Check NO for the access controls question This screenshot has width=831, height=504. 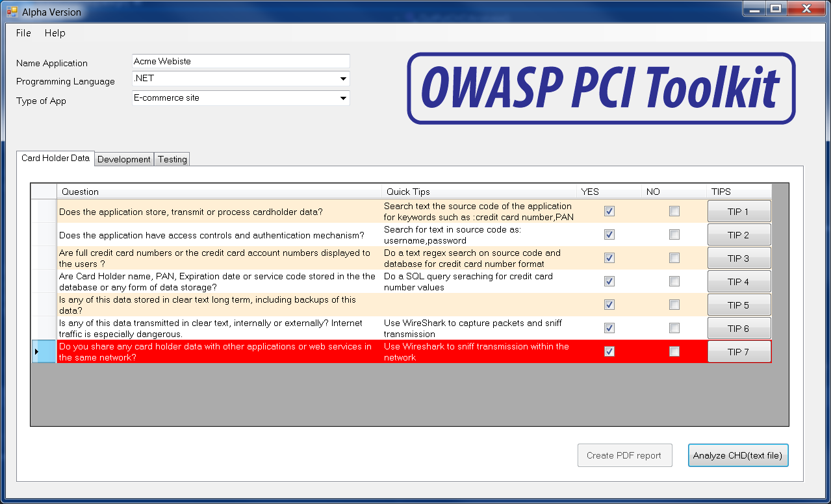pos(674,234)
